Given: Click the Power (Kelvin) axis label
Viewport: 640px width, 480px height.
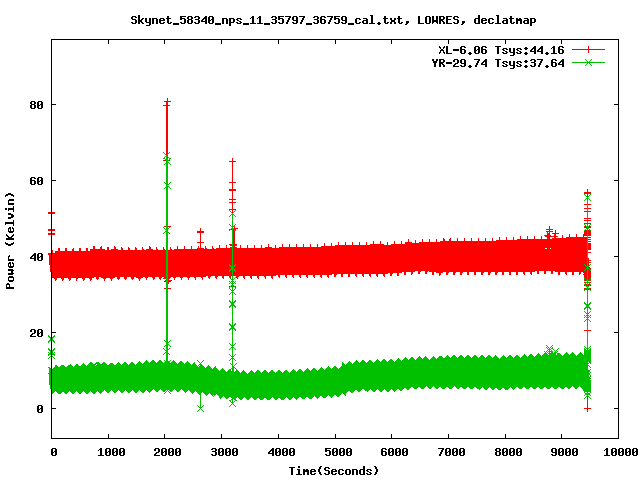Looking at the screenshot, I should (x=10, y=241).
